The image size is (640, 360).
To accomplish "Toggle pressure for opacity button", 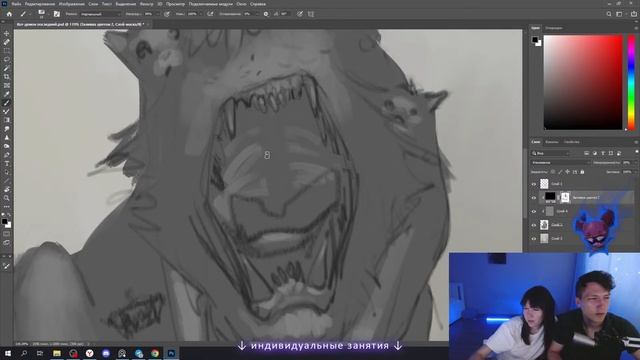I will click(x=167, y=14).
